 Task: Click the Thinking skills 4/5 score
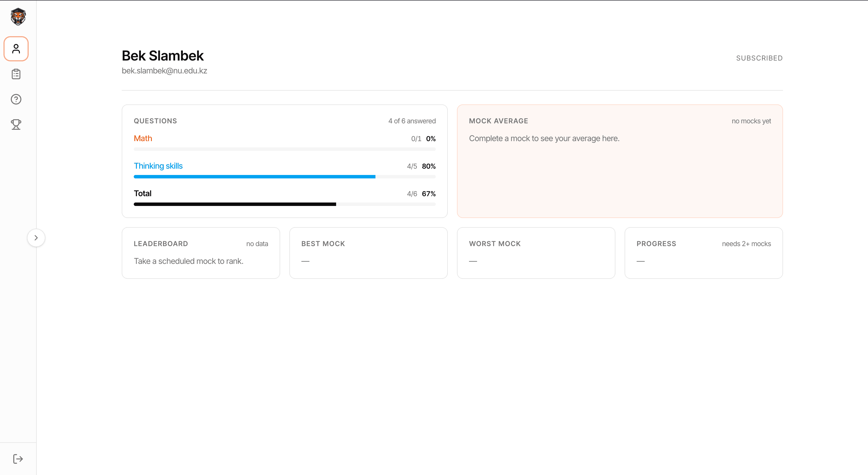pyautogui.click(x=412, y=166)
